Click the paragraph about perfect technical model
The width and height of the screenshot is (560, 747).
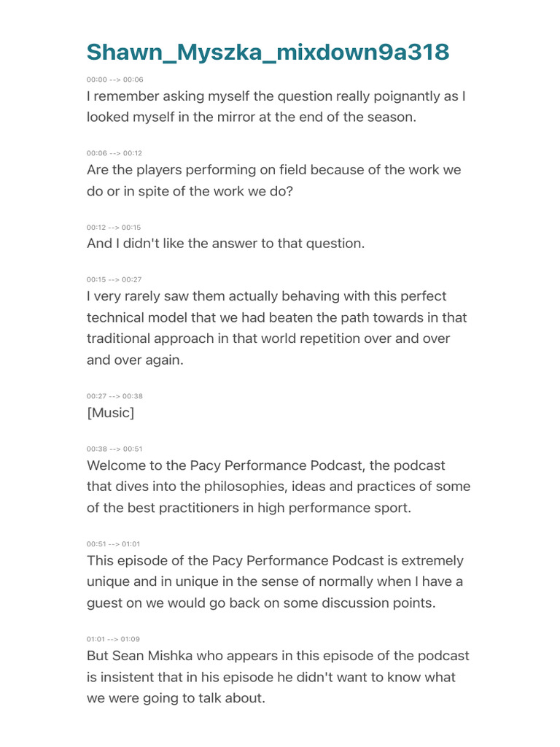[276, 328]
